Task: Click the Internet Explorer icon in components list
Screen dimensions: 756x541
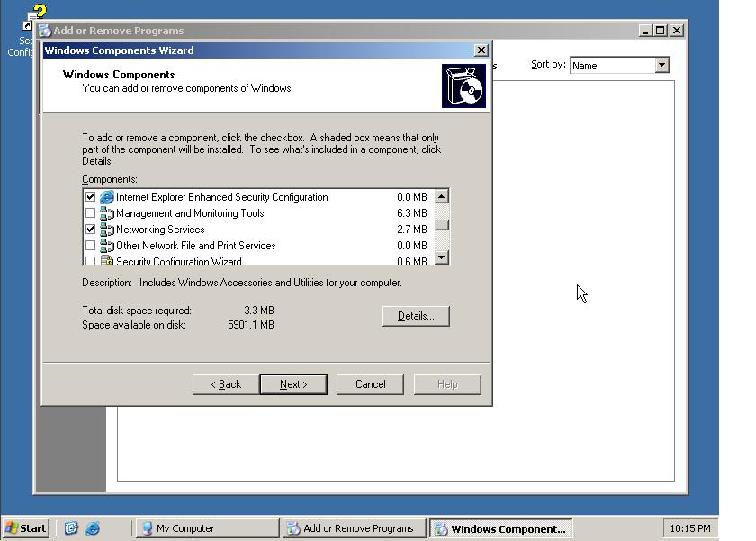Action: [107, 197]
